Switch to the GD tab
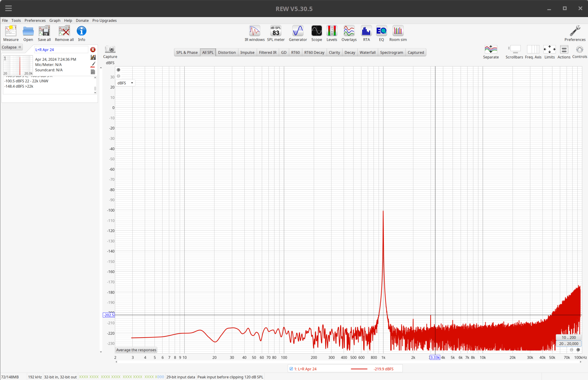 tap(284, 52)
